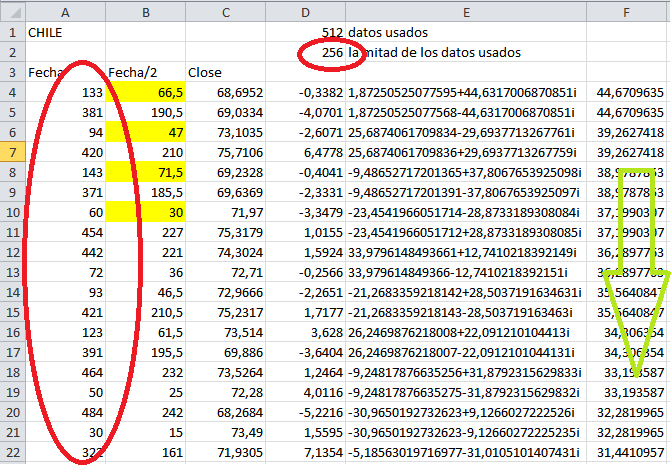Select the 'Fecha/2' header cell
The image size is (672, 466).
coord(147,72)
